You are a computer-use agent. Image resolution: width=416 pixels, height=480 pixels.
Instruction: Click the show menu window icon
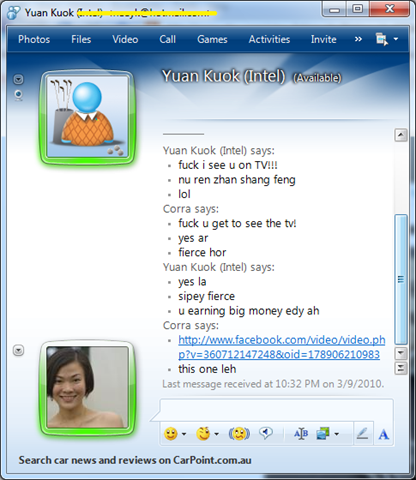tap(382, 39)
